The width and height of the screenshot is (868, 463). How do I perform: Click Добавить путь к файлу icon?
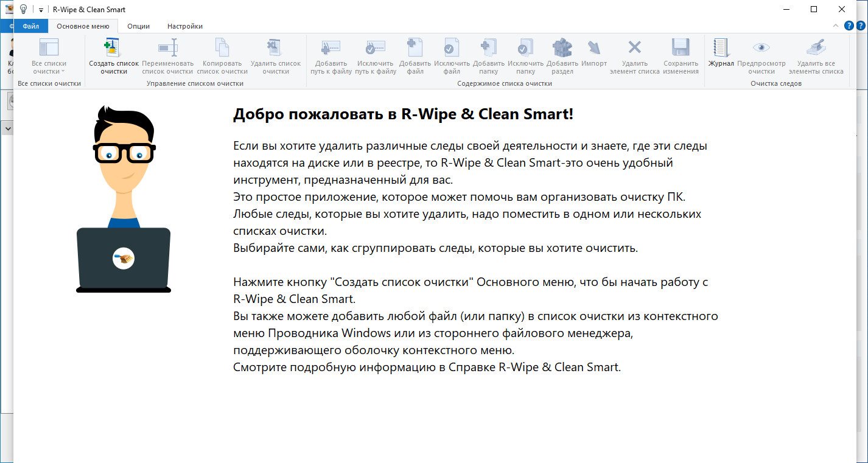331,48
